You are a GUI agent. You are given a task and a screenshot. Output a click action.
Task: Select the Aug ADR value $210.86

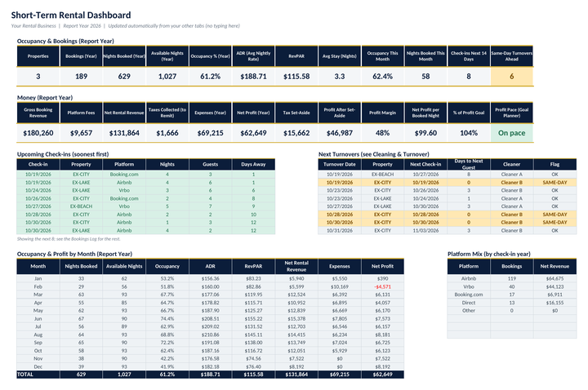pos(211,335)
